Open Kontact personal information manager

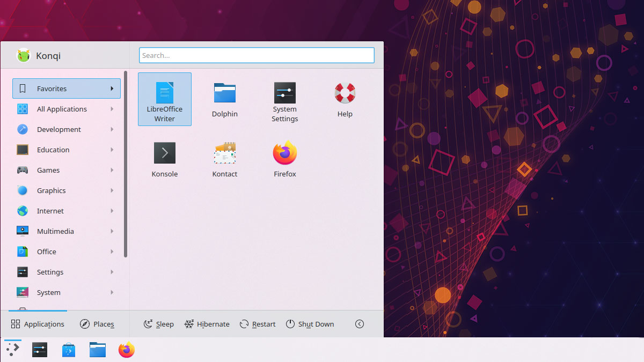tap(224, 158)
